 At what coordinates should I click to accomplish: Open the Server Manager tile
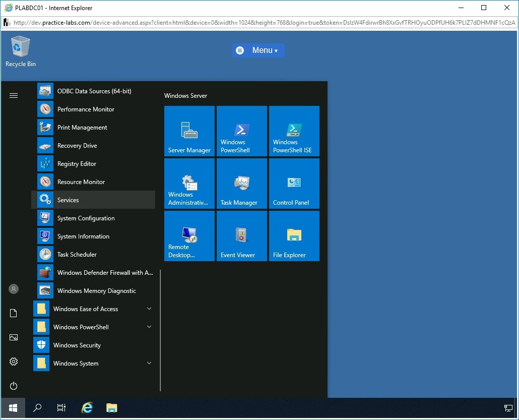click(189, 131)
